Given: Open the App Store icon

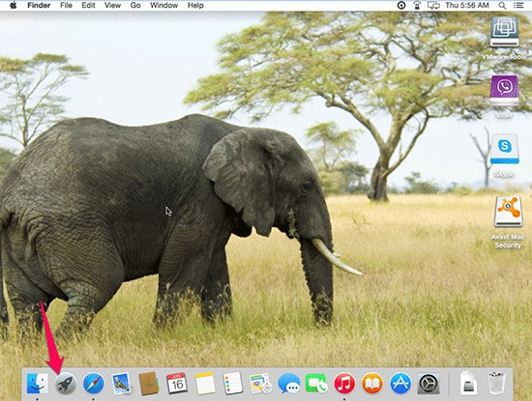Looking at the screenshot, I should [400, 384].
